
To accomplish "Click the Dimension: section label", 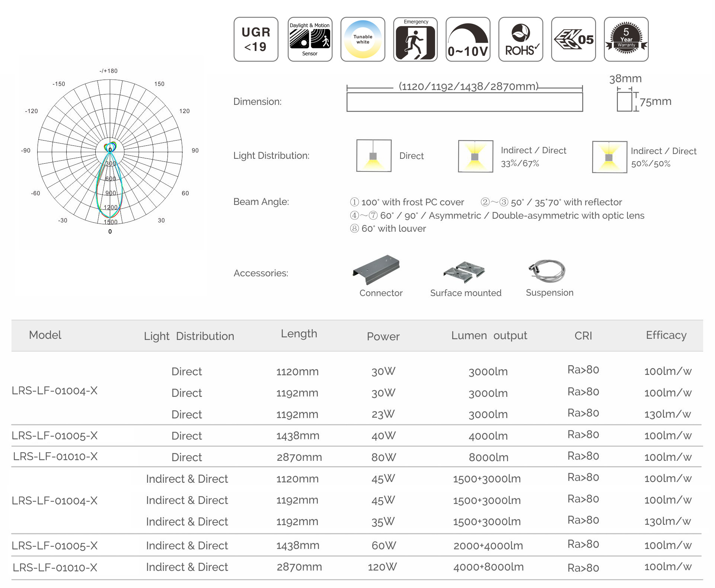I will click(x=258, y=102).
